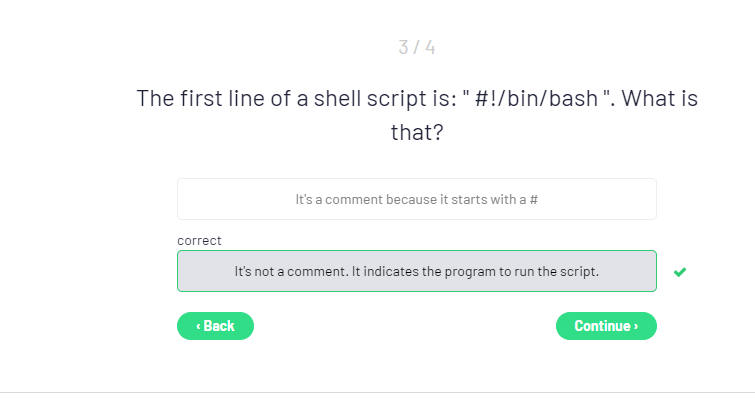755x414 pixels.
Task: Click the right chevron on the Continue button
Action: 636,326
